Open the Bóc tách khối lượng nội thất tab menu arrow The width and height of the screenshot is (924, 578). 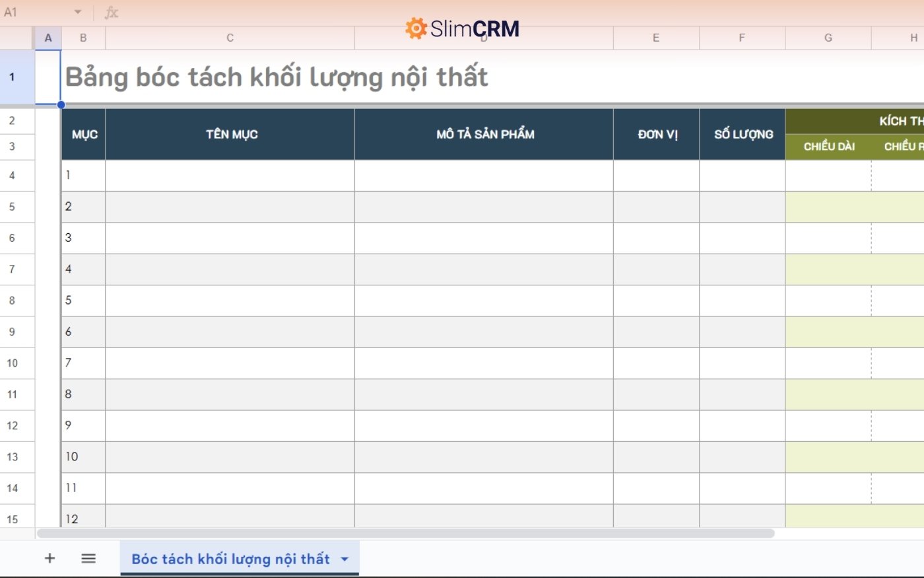(x=345, y=559)
